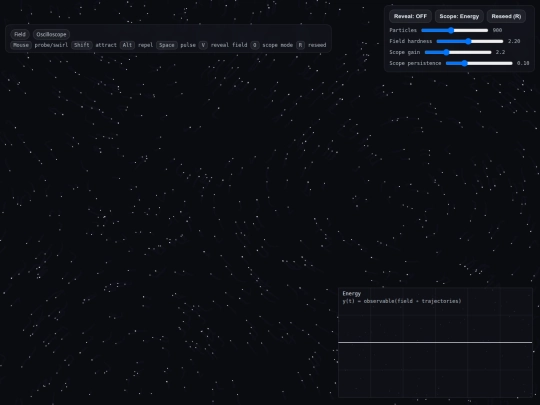
Task: Click the Space key hint
Action: (167, 45)
